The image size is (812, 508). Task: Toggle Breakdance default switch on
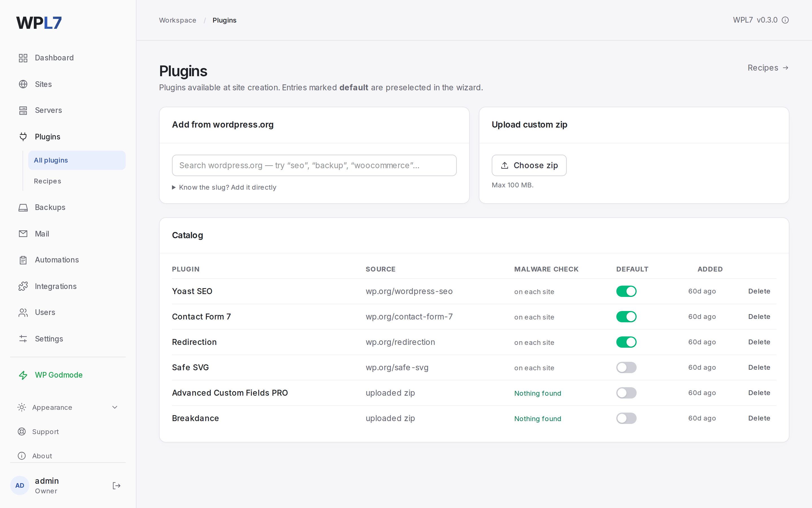[x=626, y=418]
